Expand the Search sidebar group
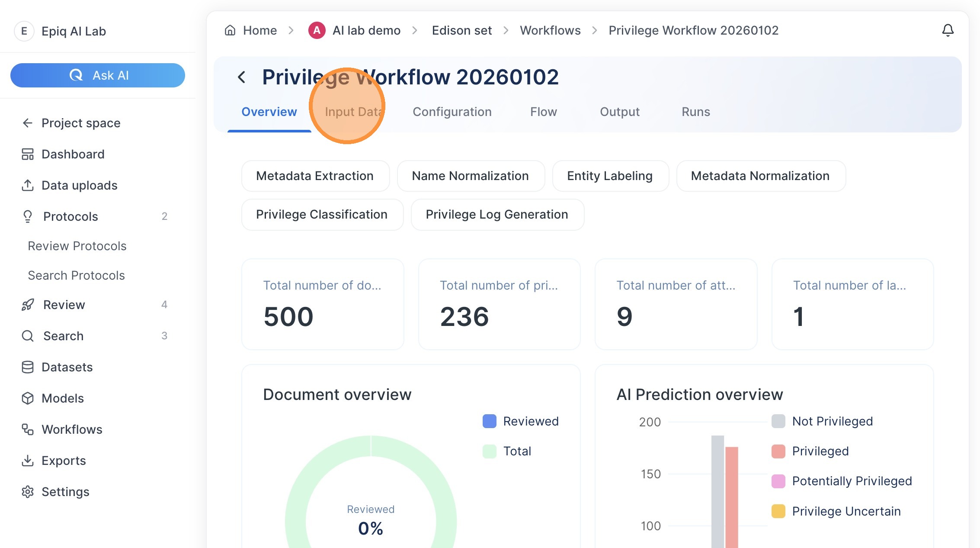 coord(94,336)
